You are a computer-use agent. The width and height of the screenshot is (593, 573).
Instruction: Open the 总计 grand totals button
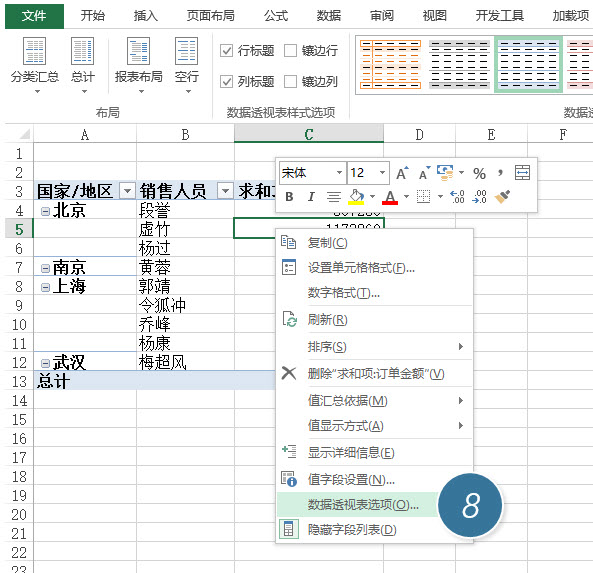coord(82,65)
